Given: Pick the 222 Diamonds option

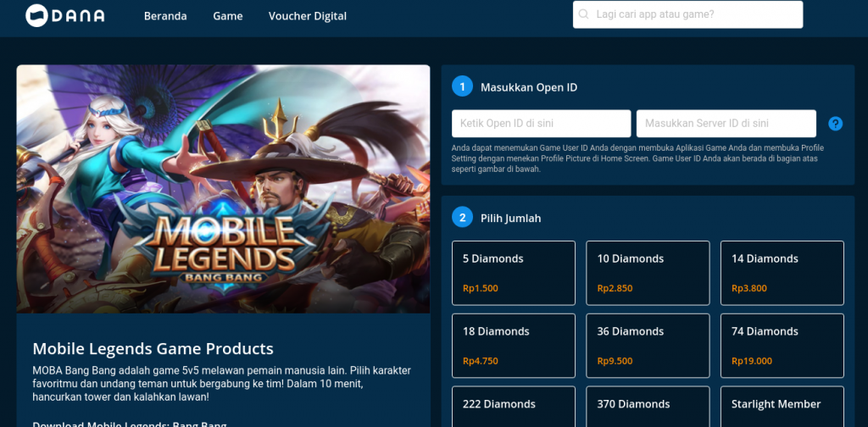Looking at the screenshot, I should coord(514,407).
